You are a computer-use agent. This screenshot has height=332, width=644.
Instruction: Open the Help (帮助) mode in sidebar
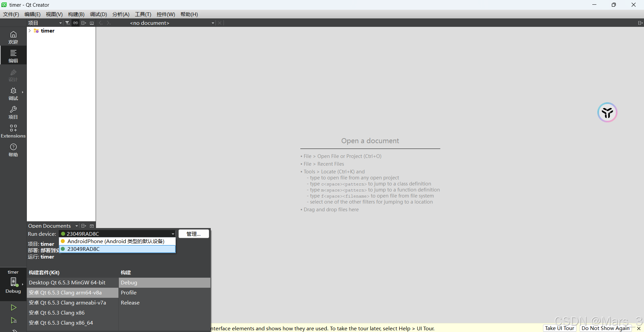13,150
